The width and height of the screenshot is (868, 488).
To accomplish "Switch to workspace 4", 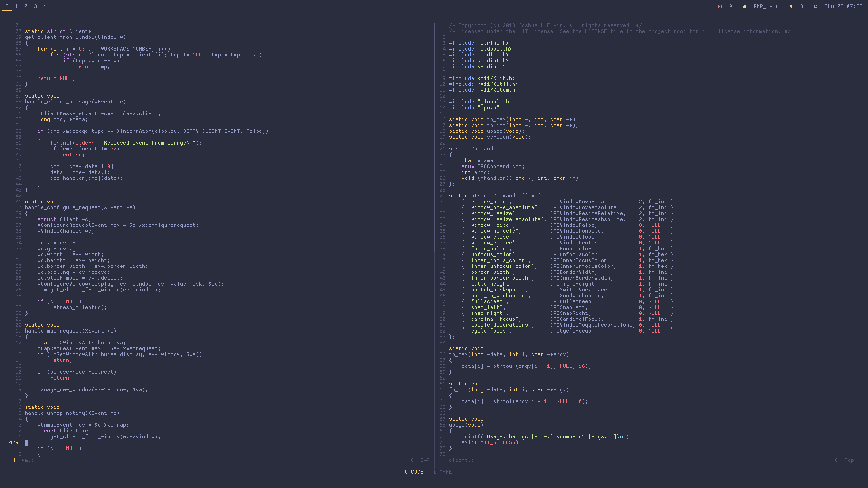I will click(45, 6).
